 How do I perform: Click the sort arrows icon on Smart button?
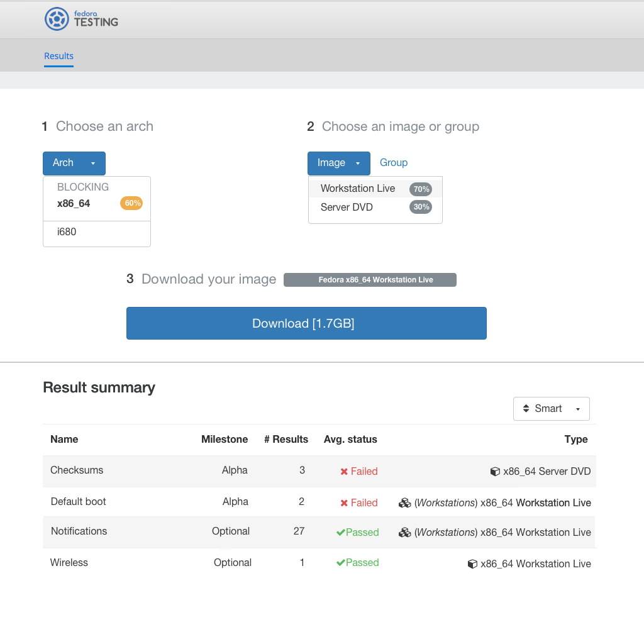tap(526, 408)
